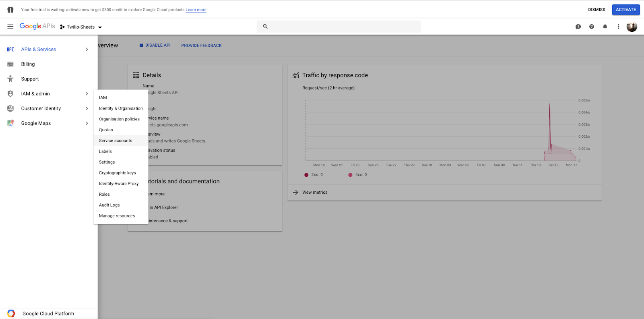Select Roles from the submenu
The width and height of the screenshot is (644, 319).
point(121,194)
